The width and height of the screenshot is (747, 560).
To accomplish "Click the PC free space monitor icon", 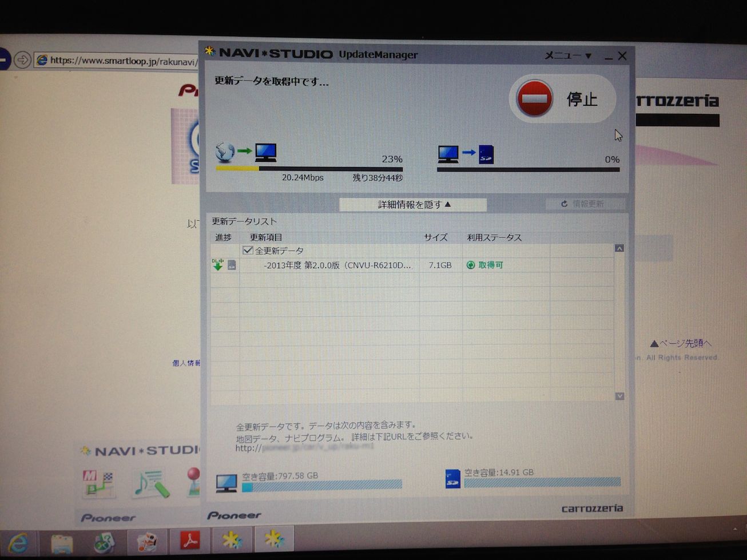I will coord(227,483).
